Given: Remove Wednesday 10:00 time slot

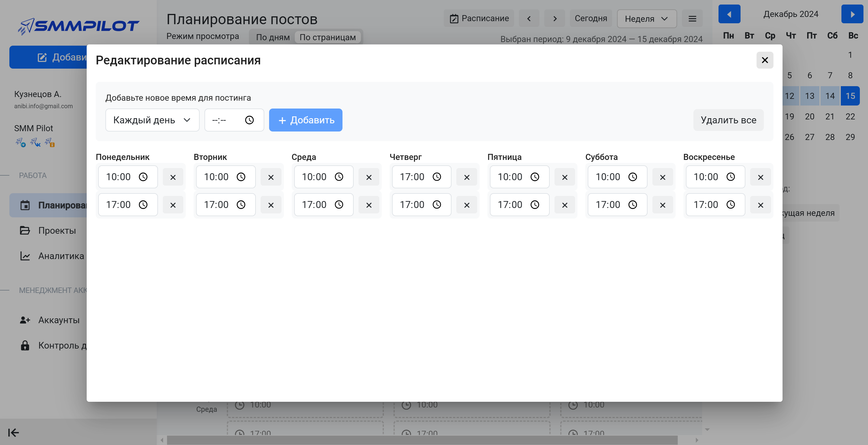Looking at the screenshot, I should [369, 177].
